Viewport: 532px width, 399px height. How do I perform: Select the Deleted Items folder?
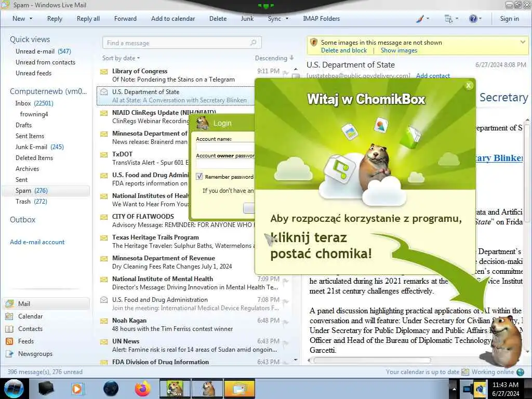[34, 158]
